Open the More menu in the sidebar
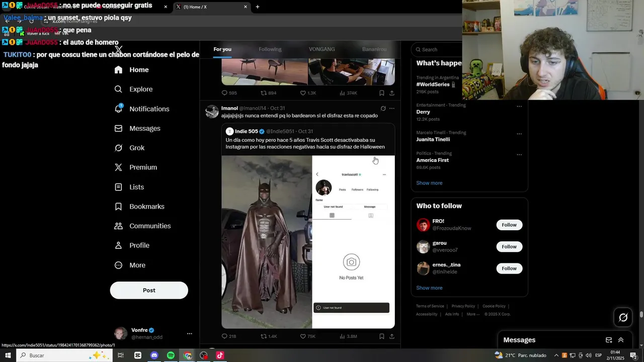The height and width of the screenshot is (362, 644). point(130,265)
